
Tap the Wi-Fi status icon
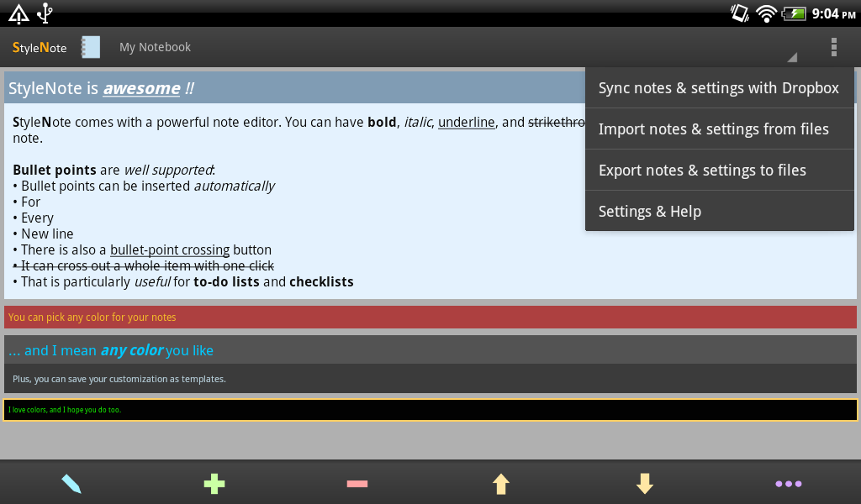coord(766,13)
